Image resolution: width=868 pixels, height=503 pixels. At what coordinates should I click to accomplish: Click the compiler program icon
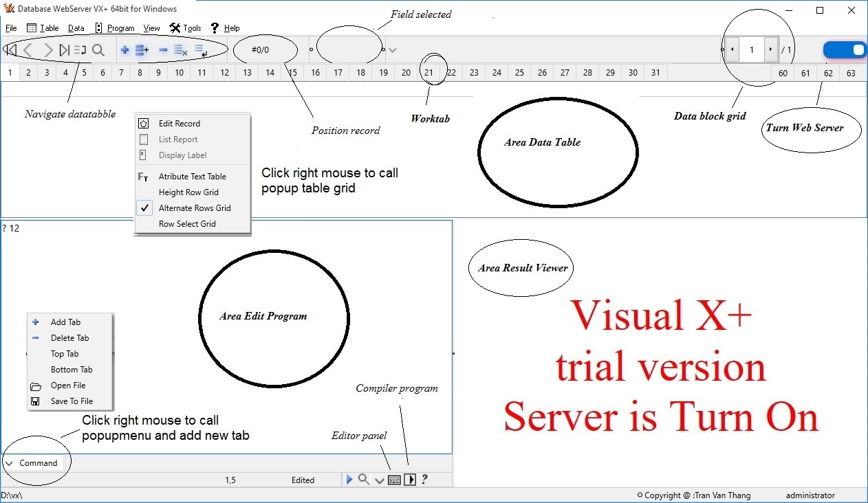tap(410, 480)
